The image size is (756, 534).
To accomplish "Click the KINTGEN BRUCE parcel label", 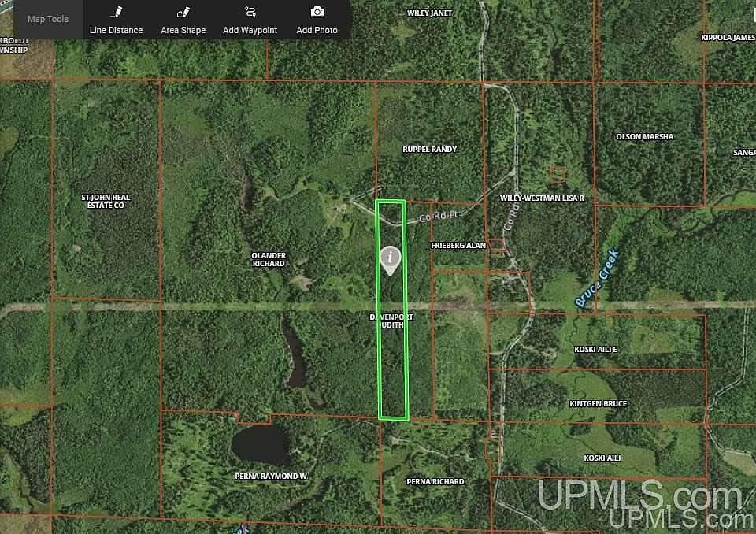I will pyautogui.click(x=598, y=404).
